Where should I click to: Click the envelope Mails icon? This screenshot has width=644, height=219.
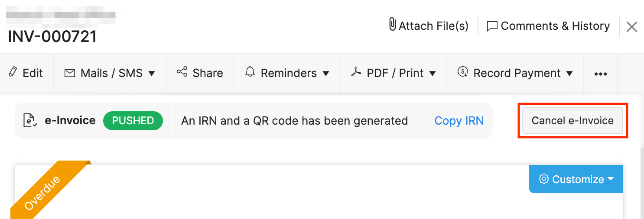(x=69, y=73)
